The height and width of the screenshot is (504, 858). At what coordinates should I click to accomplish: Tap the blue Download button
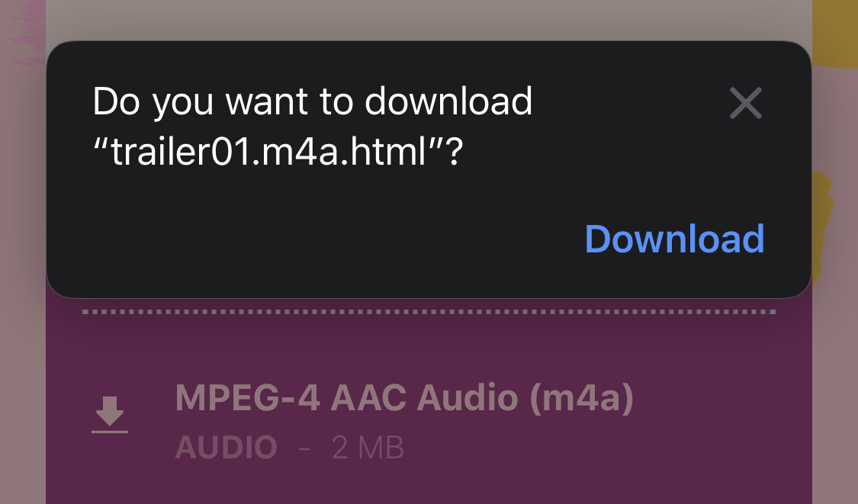pos(674,239)
